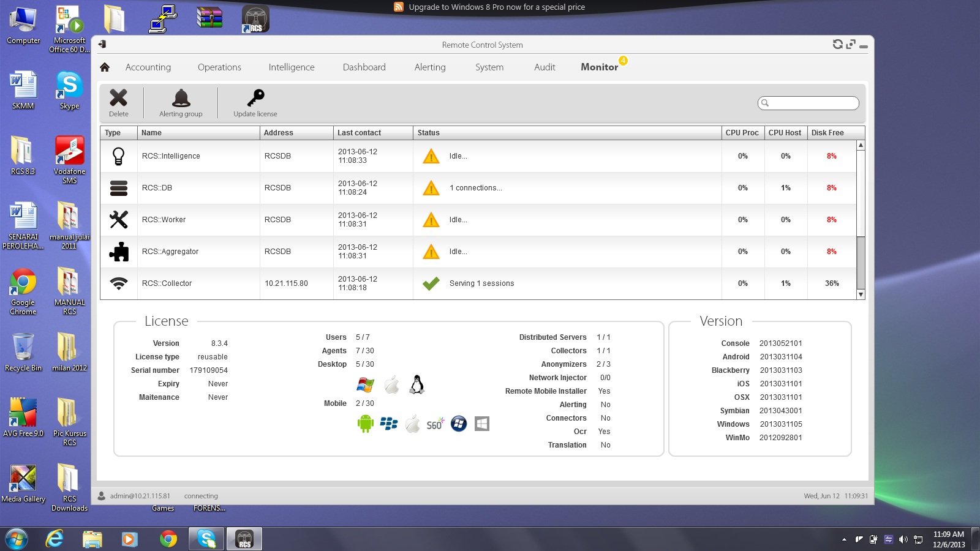
Task: Click the admin@10.21.115.81 status entry
Action: pos(140,496)
